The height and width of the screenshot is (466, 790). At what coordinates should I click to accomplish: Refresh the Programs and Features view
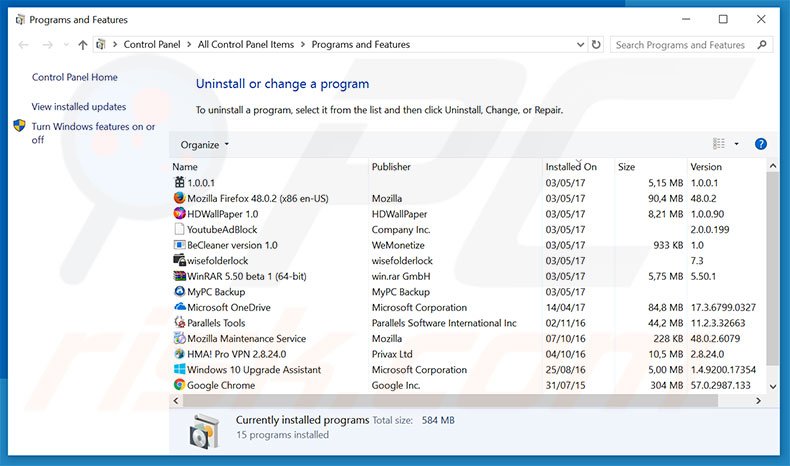[597, 45]
